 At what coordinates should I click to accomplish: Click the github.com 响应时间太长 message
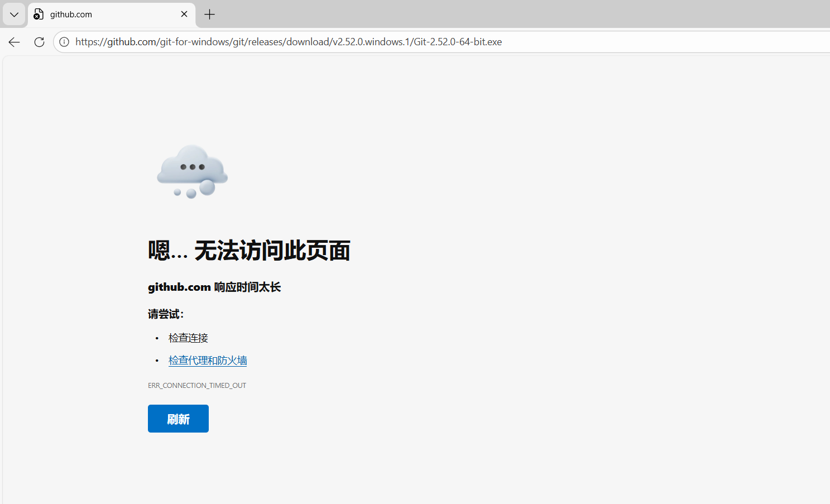coord(214,287)
